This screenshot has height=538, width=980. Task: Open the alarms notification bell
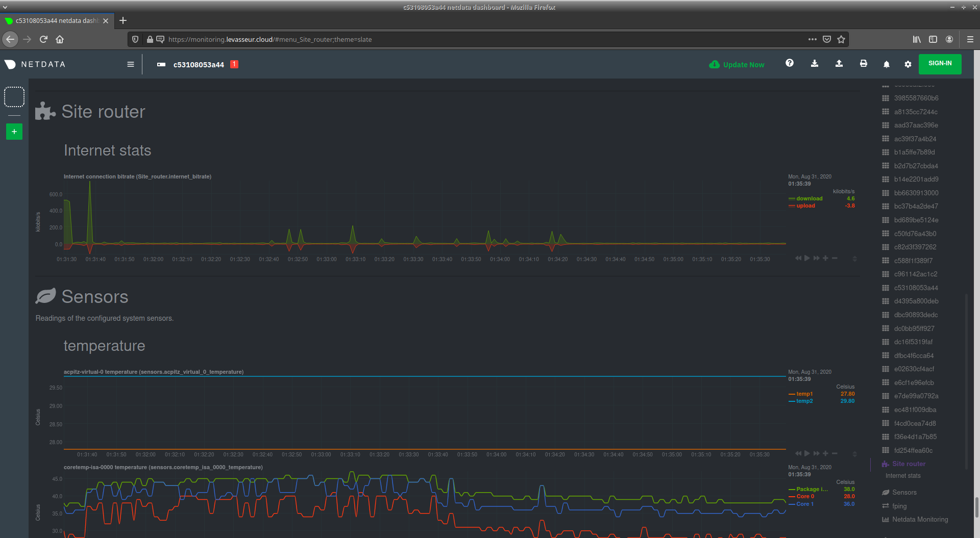click(887, 64)
